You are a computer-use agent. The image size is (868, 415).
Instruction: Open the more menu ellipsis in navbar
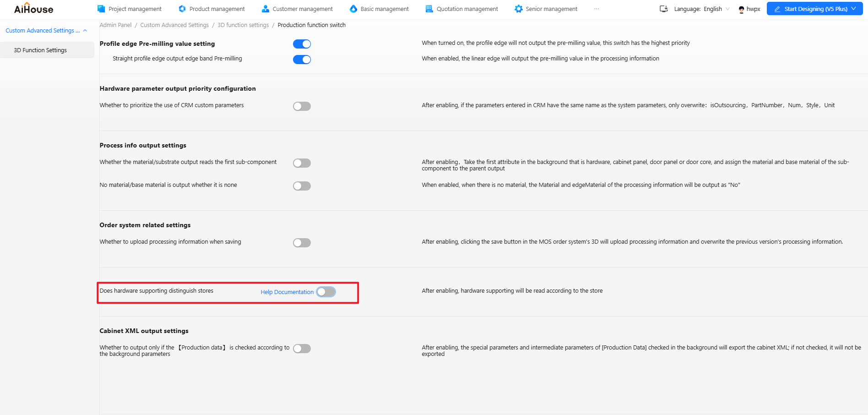click(x=597, y=9)
